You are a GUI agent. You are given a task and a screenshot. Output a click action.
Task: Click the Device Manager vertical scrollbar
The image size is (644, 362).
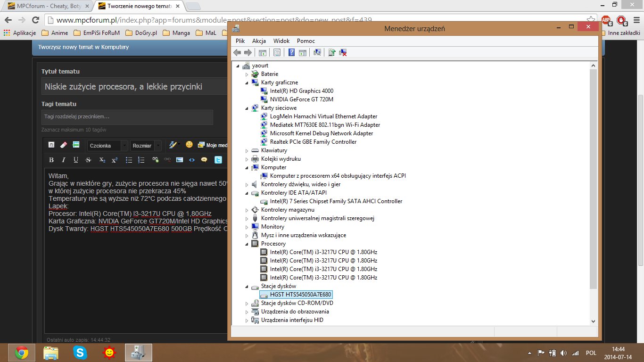coord(593,179)
